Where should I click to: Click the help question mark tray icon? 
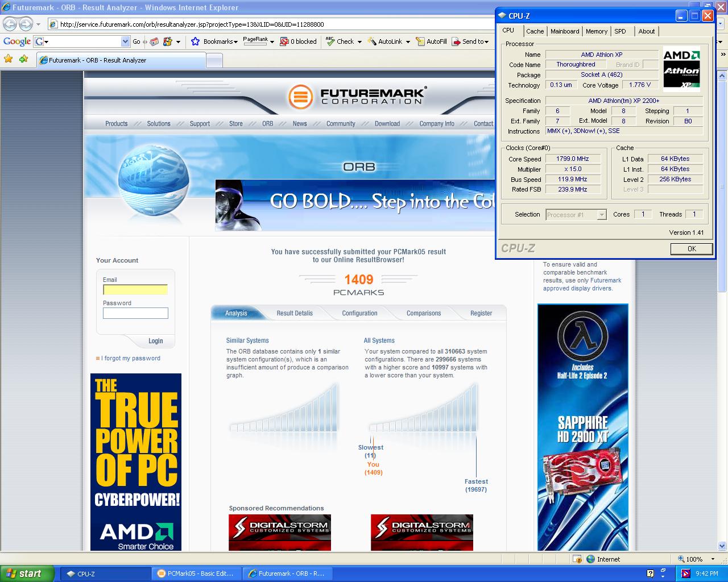point(651,573)
